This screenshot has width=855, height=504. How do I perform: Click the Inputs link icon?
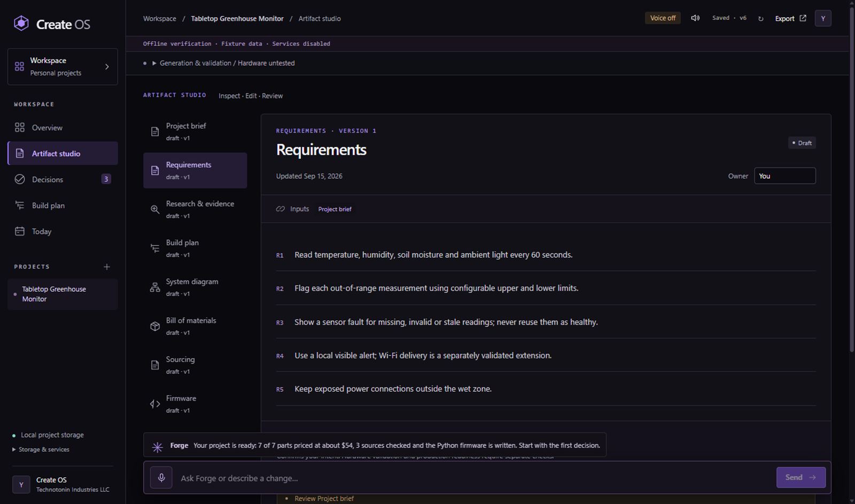click(281, 209)
